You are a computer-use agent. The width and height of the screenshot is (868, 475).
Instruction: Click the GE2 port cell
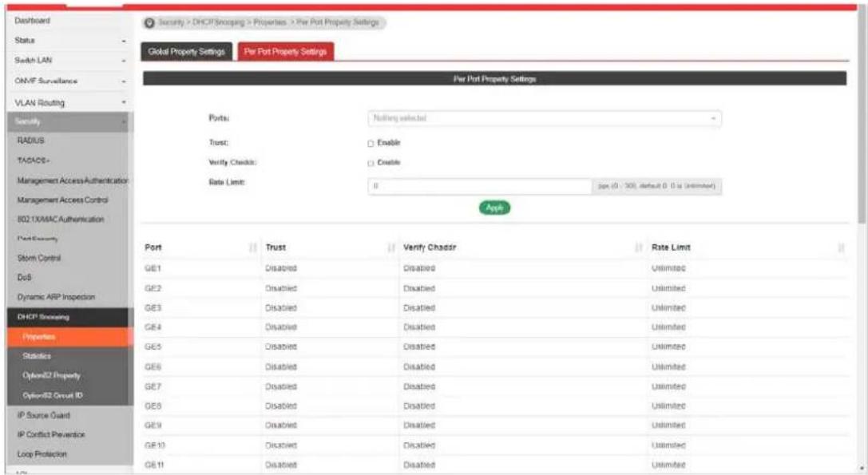coord(153,288)
